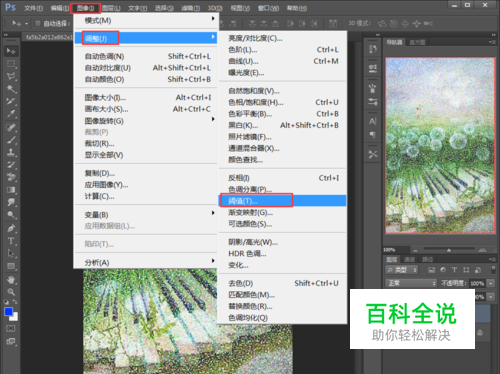This screenshot has height=374, width=500.
Task: Select the Hand tool
Action: [11, 280]
